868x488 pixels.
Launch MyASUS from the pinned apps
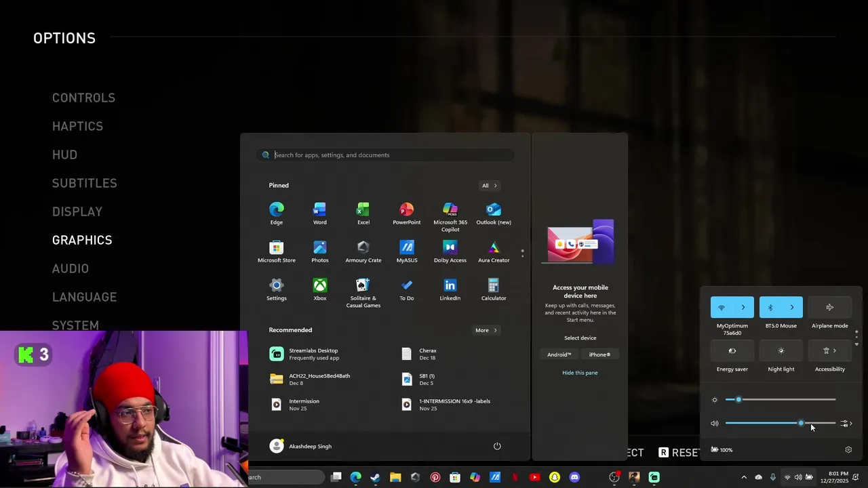tap(406, 251)
